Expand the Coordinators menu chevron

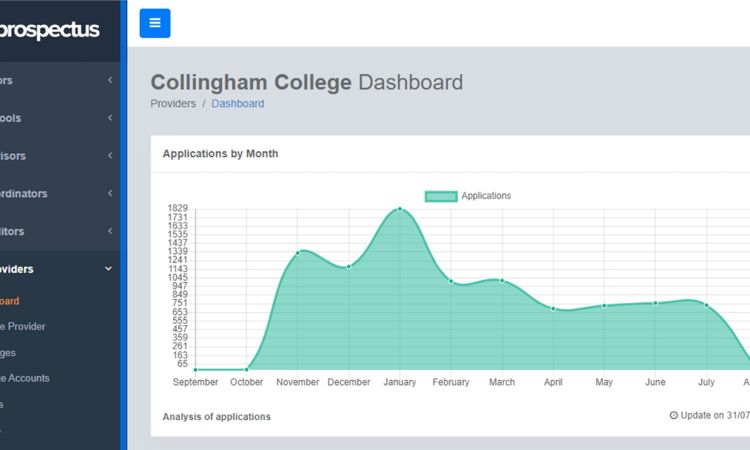click(x=109, y=194)
